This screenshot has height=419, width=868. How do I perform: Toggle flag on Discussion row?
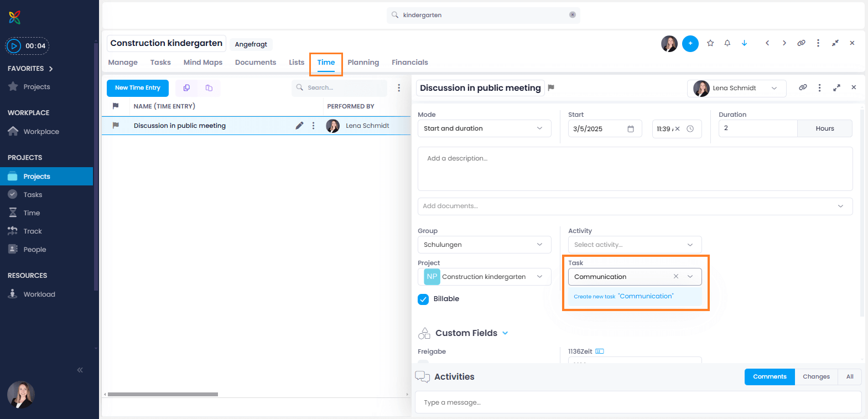click(116, 126)
